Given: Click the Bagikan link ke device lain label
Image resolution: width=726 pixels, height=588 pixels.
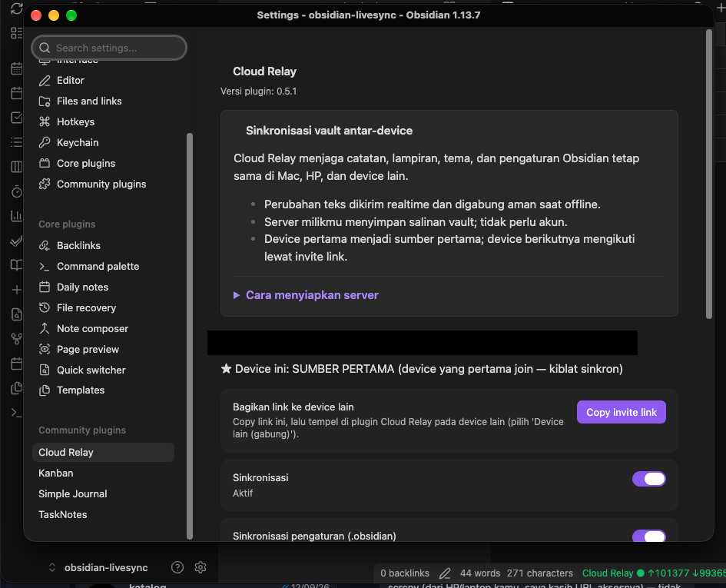Looking at the screenshot, I should click(x=293, y=407).
